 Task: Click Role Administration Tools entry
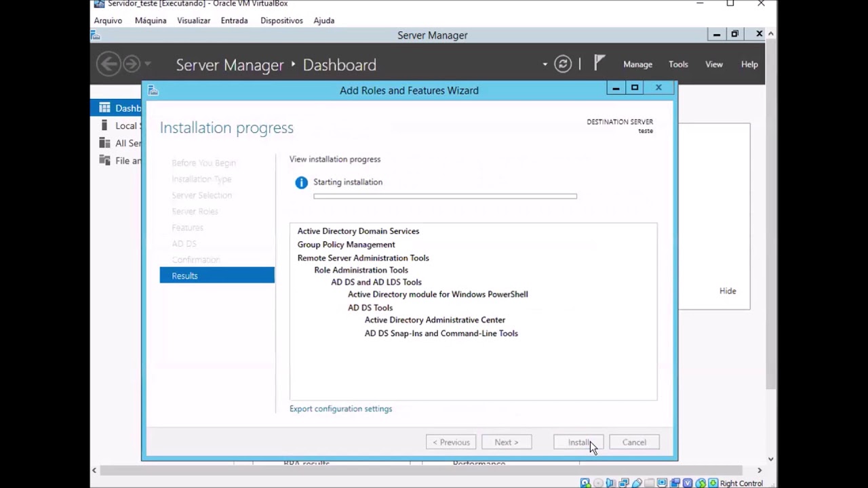(361, 270)
